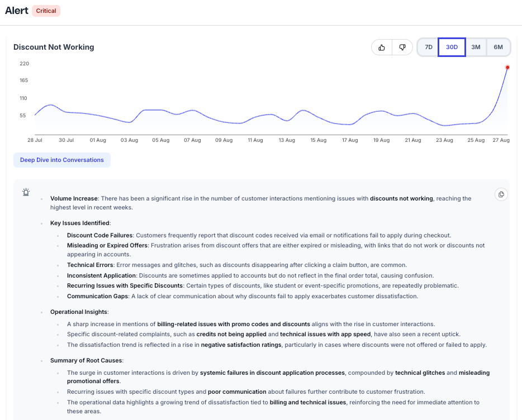Switch the chart to the 7D range
This screenshot has height=420, width=522.
coord(428,47)
